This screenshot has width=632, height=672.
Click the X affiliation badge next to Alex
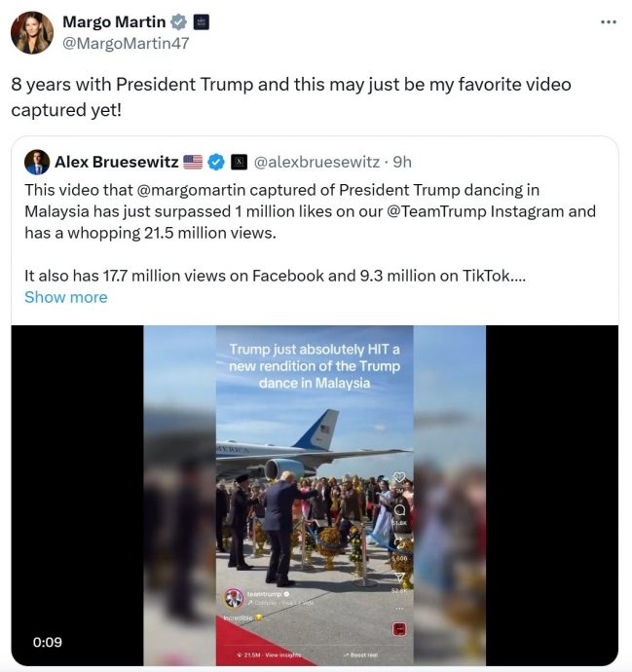(x=240, y=162)
